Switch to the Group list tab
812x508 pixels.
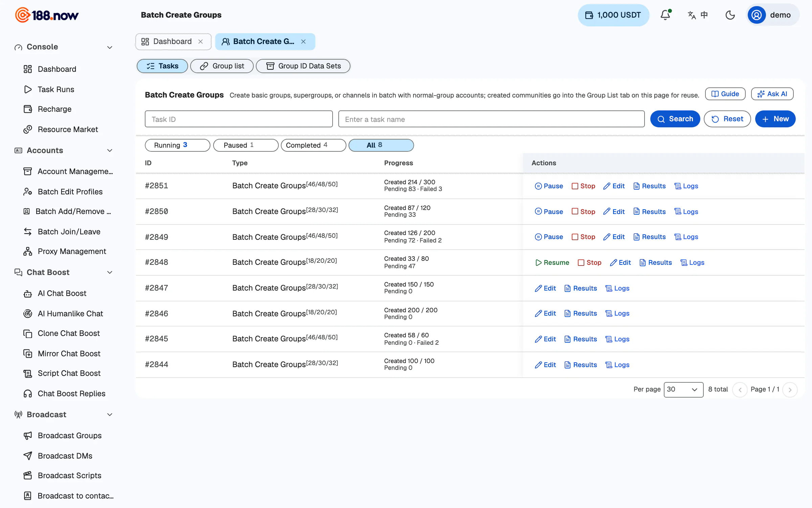tap(222, 66)
